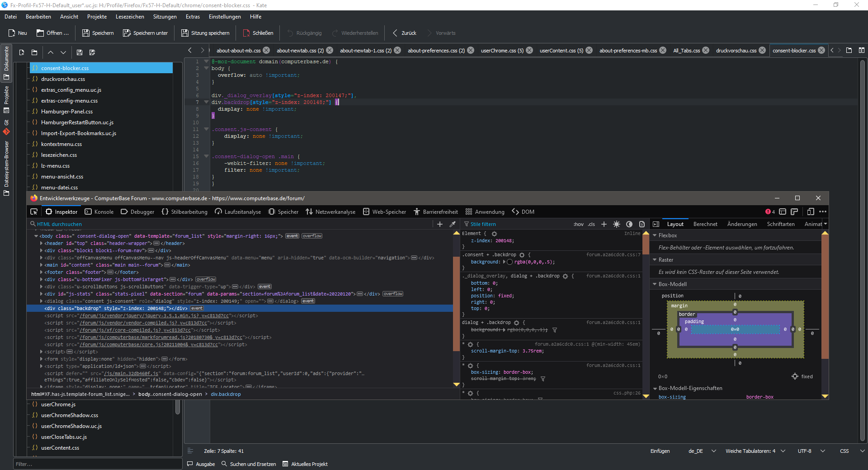The width and height of the screenshot is (868, 470).
Task: Switch to the Berechnet tab
Action: pyautogui.click(x=705, y=224)
